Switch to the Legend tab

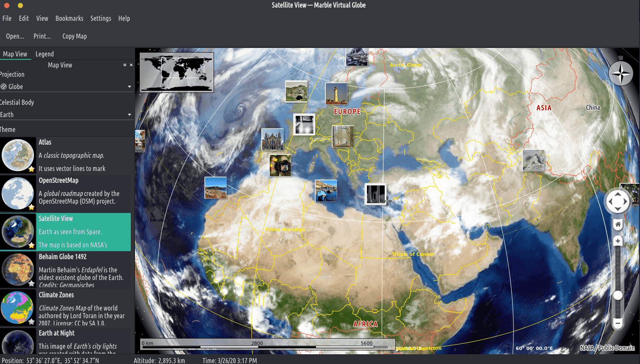point(45,54)
